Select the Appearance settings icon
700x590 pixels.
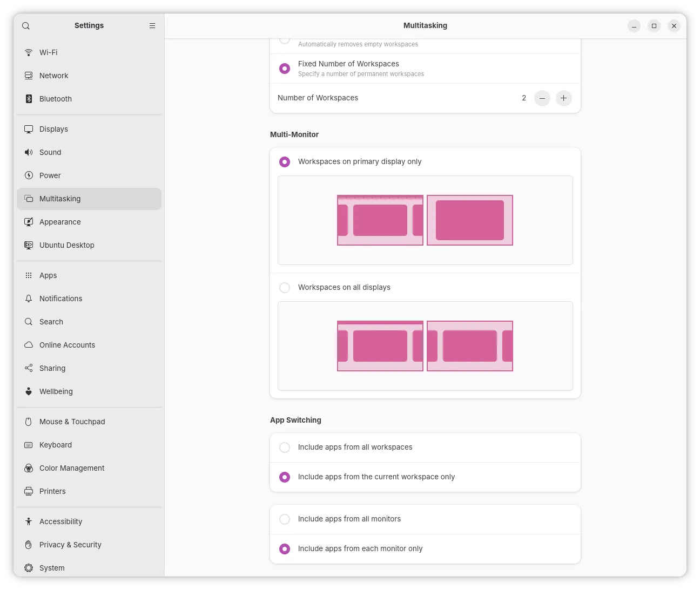click(29, 222)
